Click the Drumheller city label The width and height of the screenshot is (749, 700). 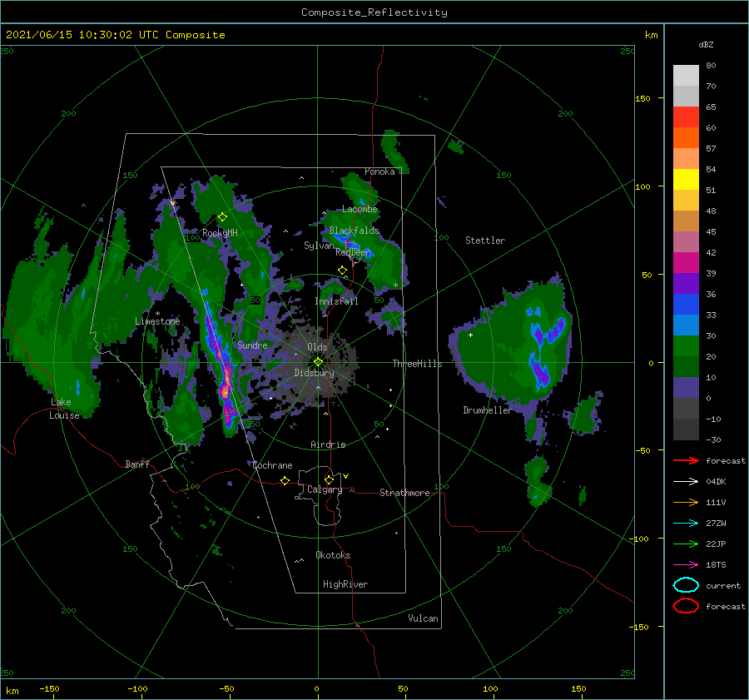click(x=488, y=410)
